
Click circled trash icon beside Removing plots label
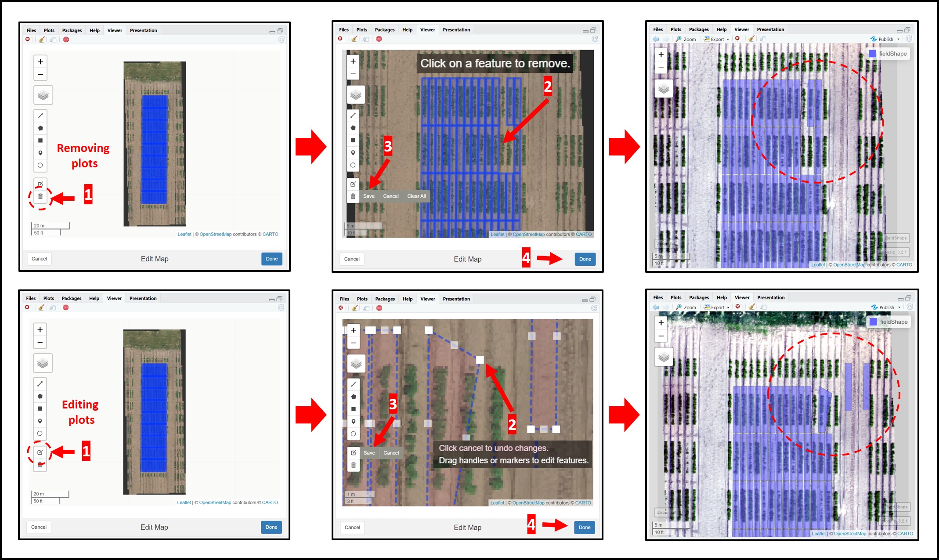(x=40, y=196)
